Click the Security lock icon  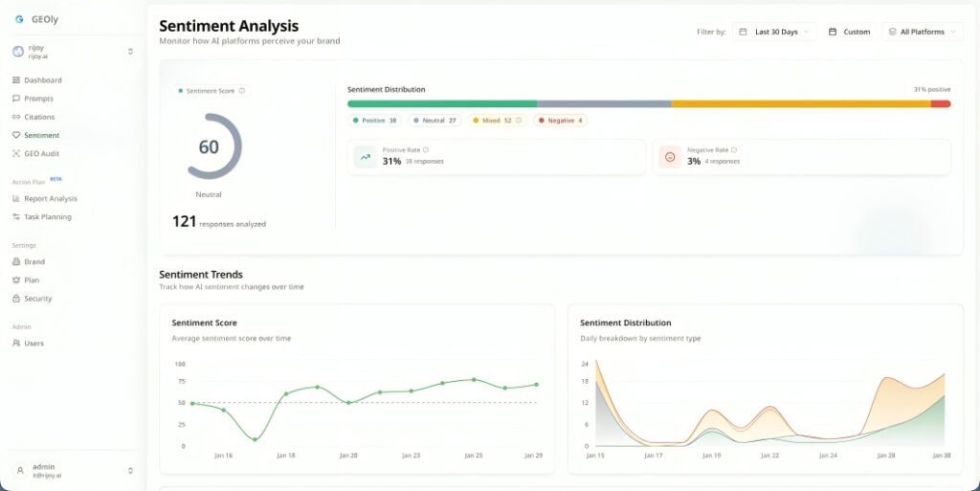(x=16, y=299)
